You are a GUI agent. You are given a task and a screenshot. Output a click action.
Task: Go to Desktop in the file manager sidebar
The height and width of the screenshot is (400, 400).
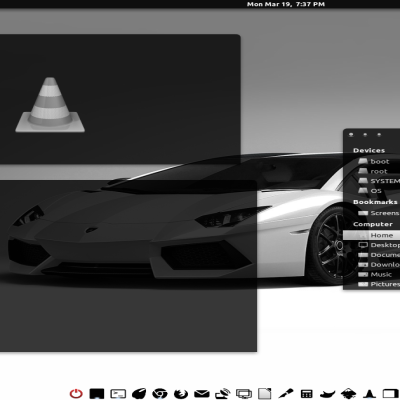(x=371, y=245)
